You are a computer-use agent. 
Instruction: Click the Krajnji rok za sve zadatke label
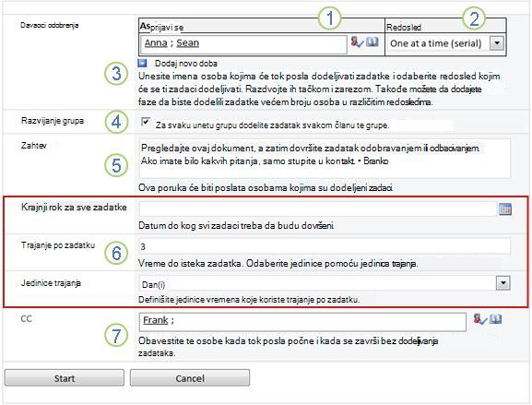click(x=74, y=207)
